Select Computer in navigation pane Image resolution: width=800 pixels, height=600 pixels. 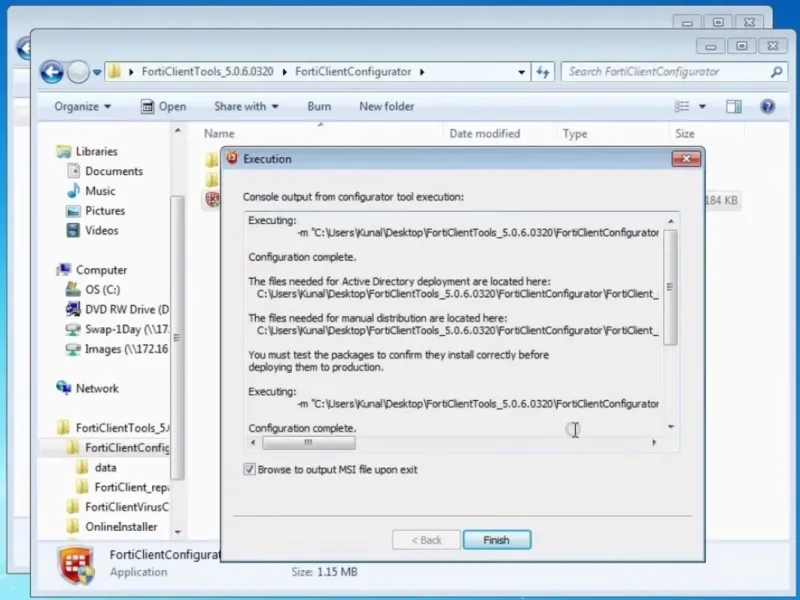[101, 270]
